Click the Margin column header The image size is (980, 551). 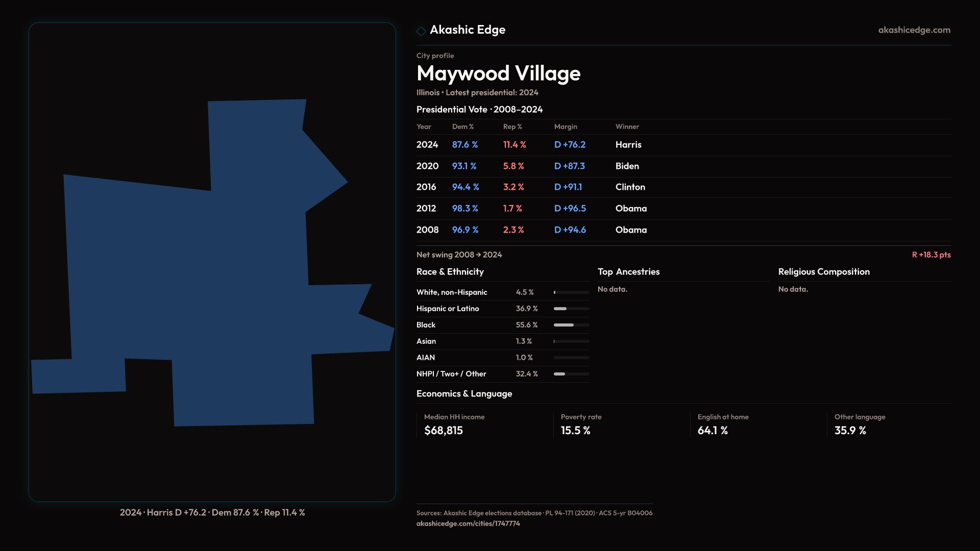click(x=566, y=127)
